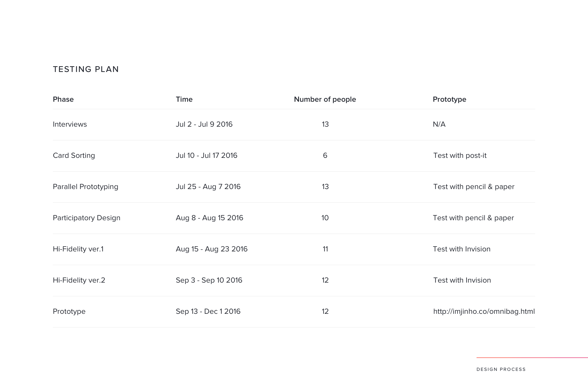Click the TESTING PLAN heading

coord(86,69)
